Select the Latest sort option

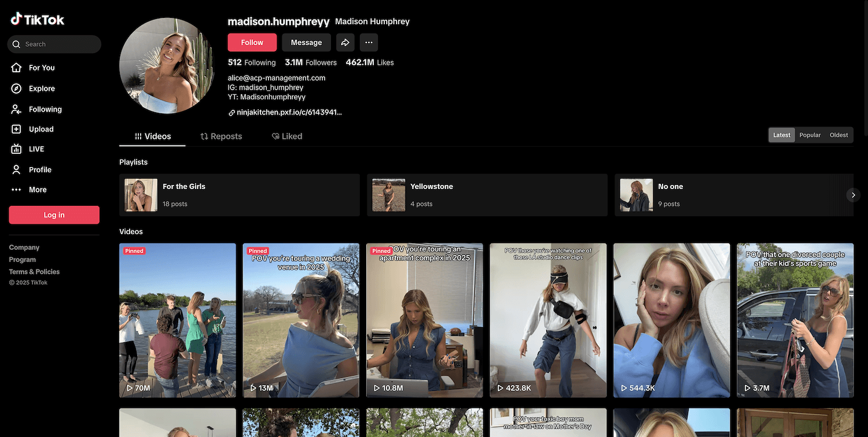(781, 135)
